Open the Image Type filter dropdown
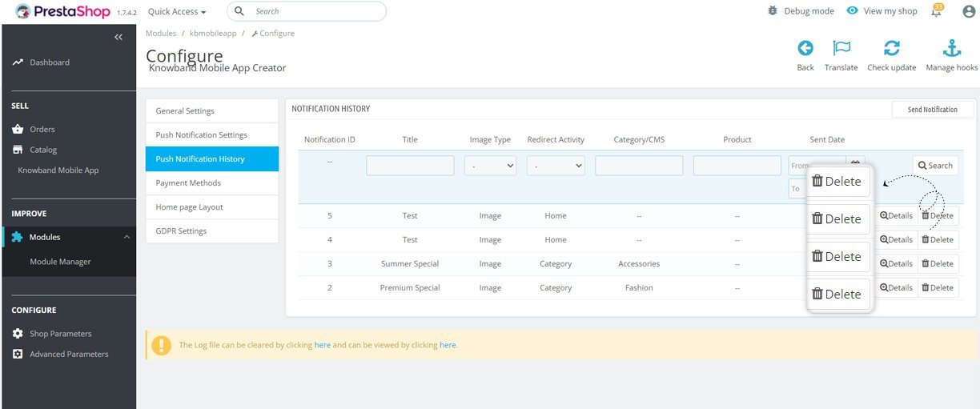This screenshot has height=409, width=980. [x=490, y=166]
